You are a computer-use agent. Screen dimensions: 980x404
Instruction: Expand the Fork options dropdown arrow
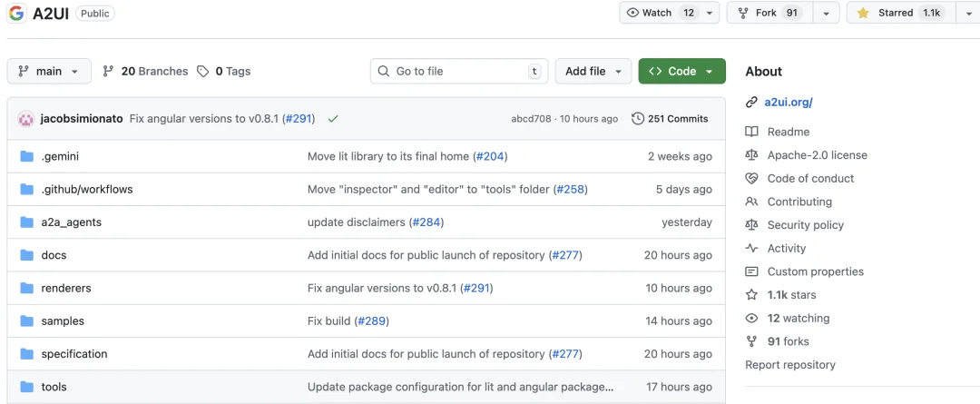826,13
